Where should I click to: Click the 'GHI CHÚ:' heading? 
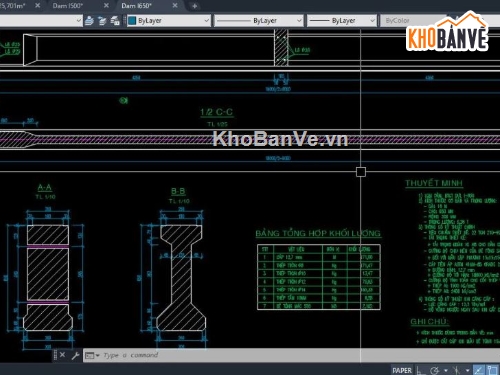click(430, 322)
